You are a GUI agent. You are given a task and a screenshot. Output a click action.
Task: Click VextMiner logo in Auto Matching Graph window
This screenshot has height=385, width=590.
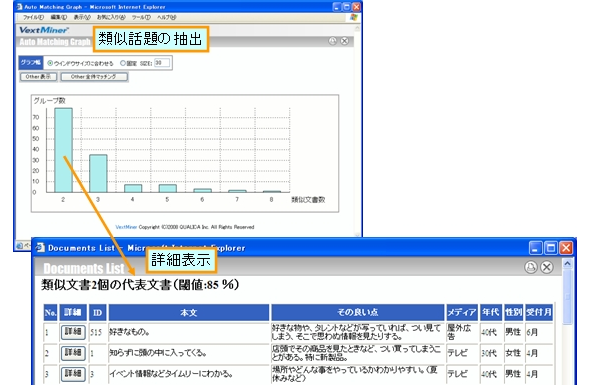44,30
